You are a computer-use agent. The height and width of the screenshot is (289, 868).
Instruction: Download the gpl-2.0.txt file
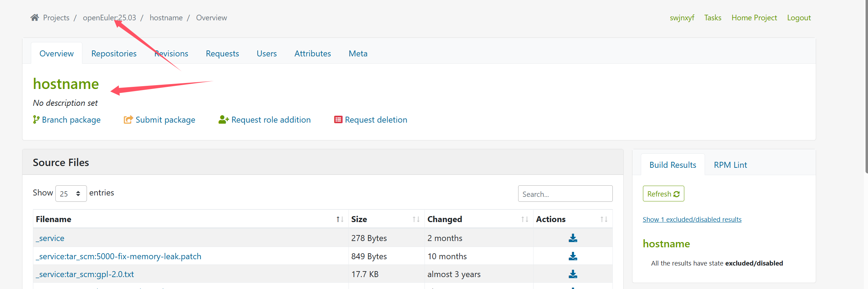coord(573,274)
